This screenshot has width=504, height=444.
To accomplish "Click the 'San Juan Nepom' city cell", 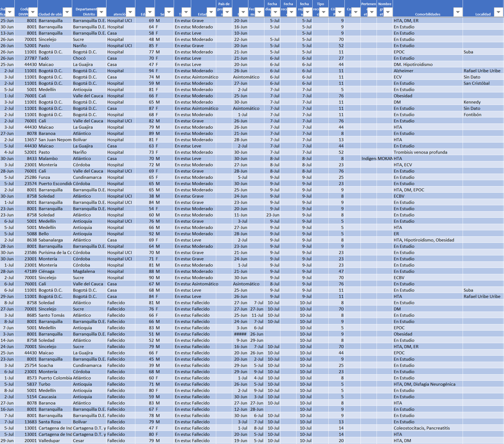I will (x=55, y=140).
